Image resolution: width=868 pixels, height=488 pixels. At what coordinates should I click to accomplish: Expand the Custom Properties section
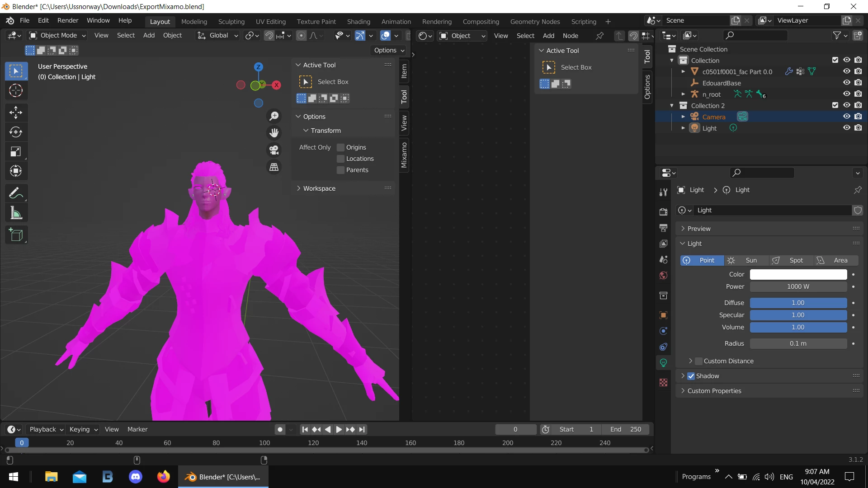(714, 391)
